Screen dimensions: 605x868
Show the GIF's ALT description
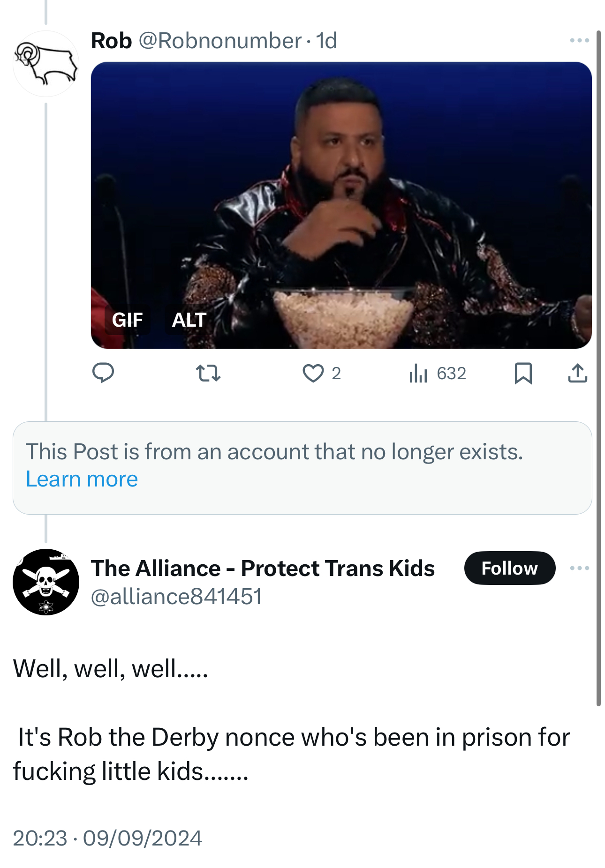[x=189, y=320]
